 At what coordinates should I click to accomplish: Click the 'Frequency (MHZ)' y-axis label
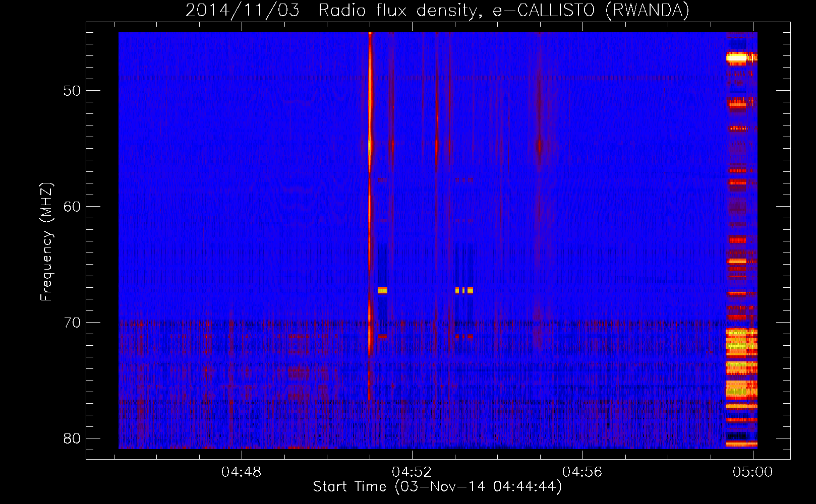click(x=46, y=242)
